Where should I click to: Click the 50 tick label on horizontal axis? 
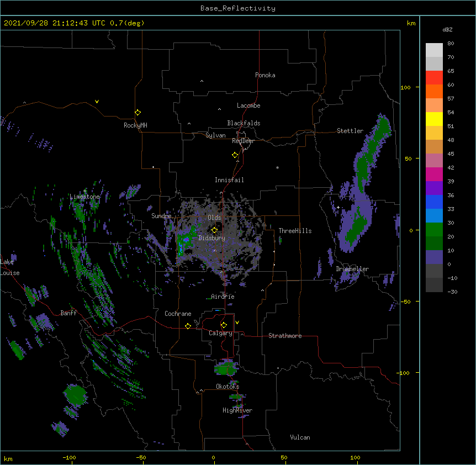point(284,457)
